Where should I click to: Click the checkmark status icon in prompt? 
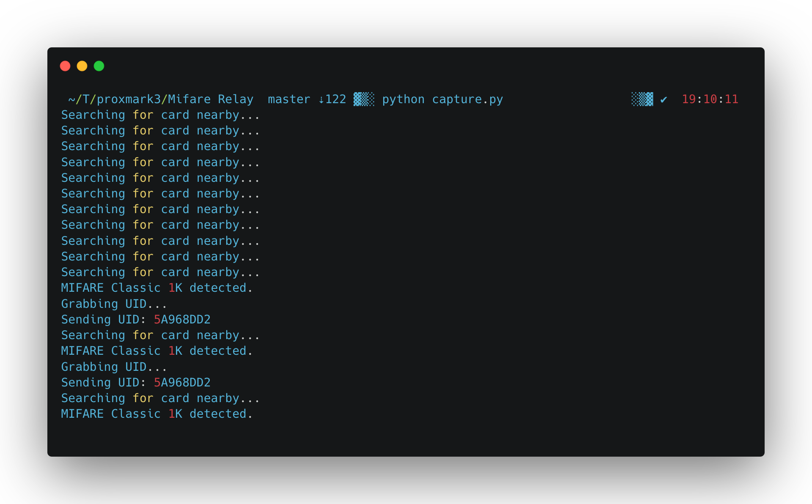[664, 99]
